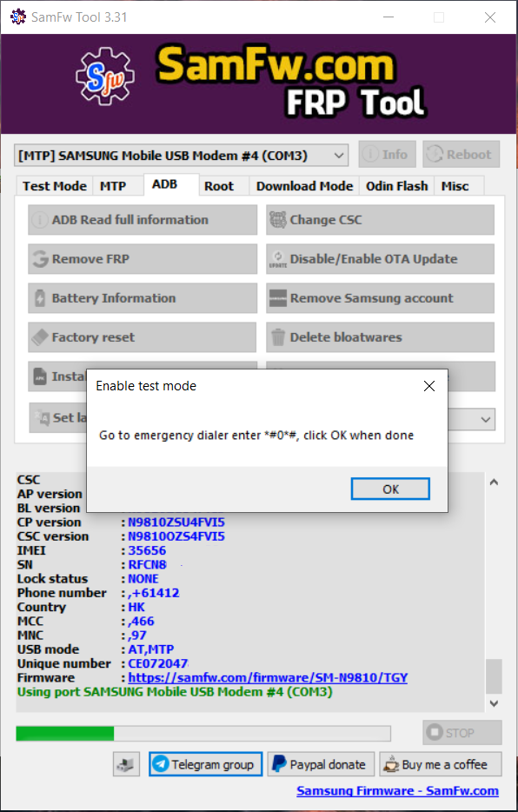
Task: Click the SamFw Tool title bar icon
Action: [x=18, y=17]
